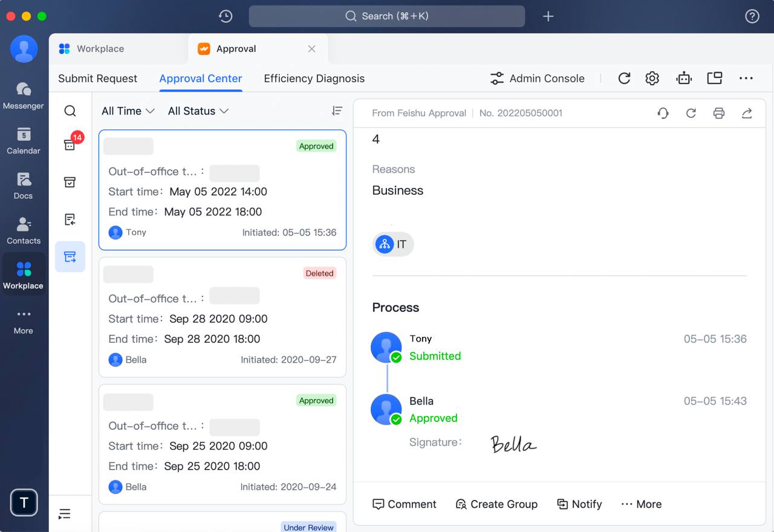
Task: Select the Processed approvals icon
Action: tap(70, 181)
